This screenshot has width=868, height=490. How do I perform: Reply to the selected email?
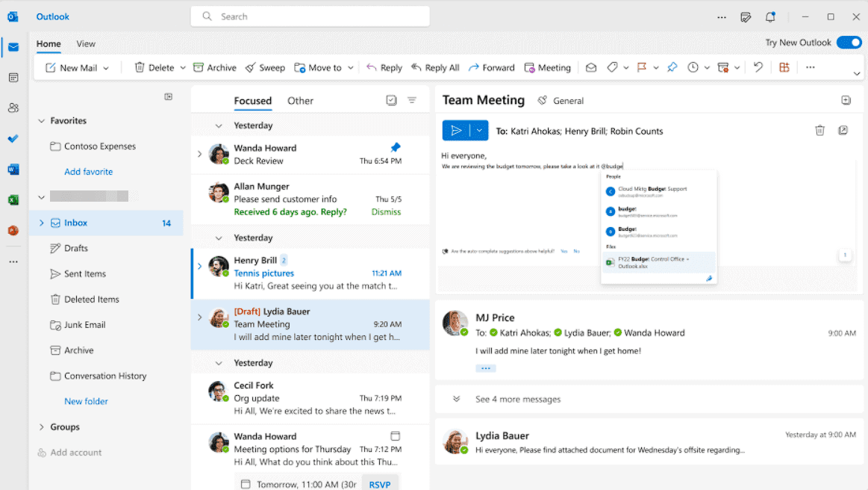click(x=384, y=68)
